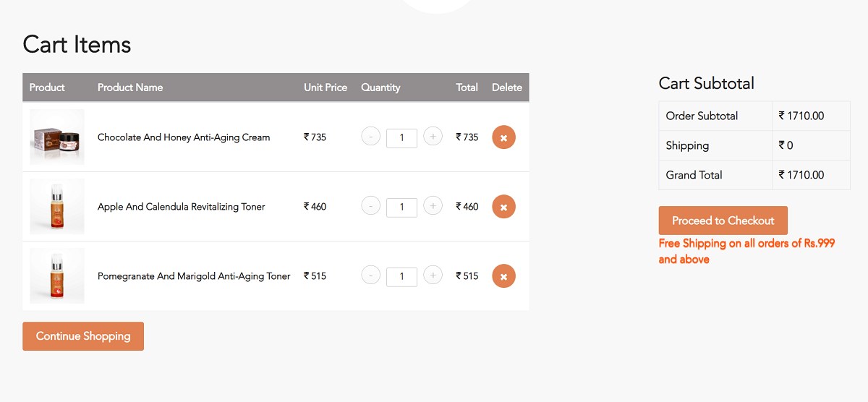
Task: Remove Apple And Calendula Revitalizing Toner item
Action: (x=503, y=207)
